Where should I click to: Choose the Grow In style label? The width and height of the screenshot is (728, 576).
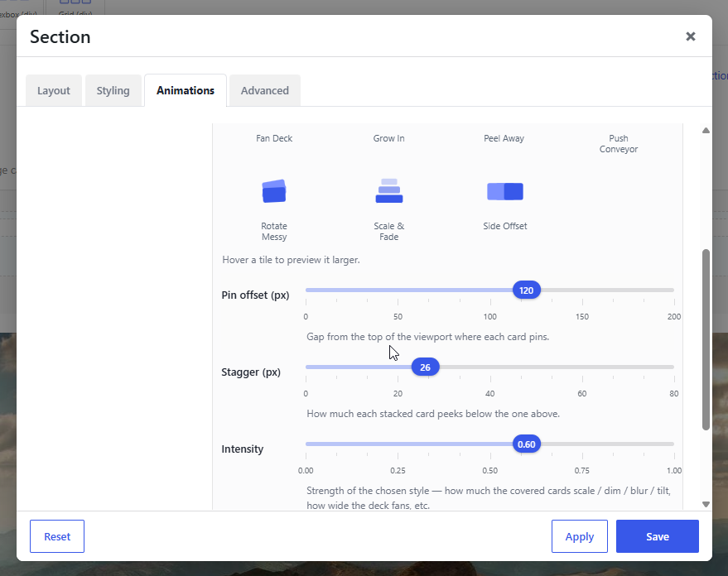[x=388, y=138]
